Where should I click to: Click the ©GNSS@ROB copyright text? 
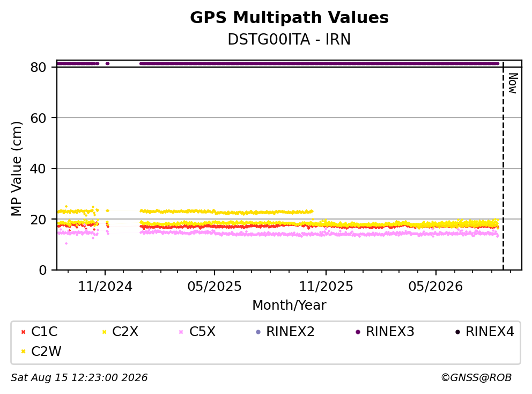(x=476, y=377)
